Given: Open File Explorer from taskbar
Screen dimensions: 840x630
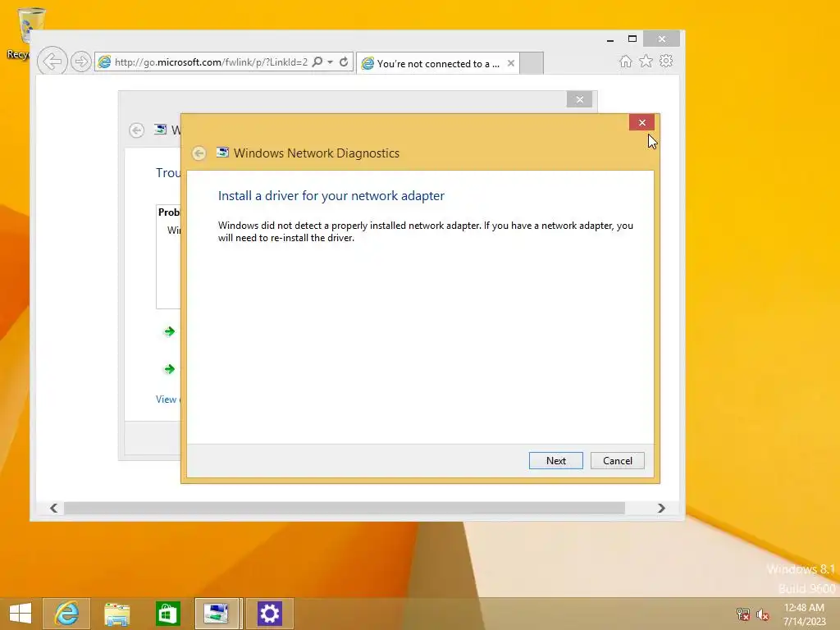Looking at the screenshot, I should coord(116,614).
